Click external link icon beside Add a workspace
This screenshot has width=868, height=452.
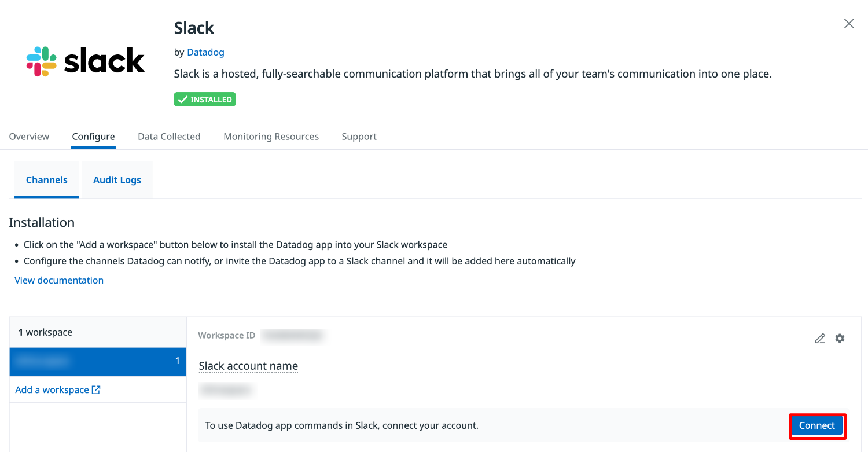[x=96, y=390]
